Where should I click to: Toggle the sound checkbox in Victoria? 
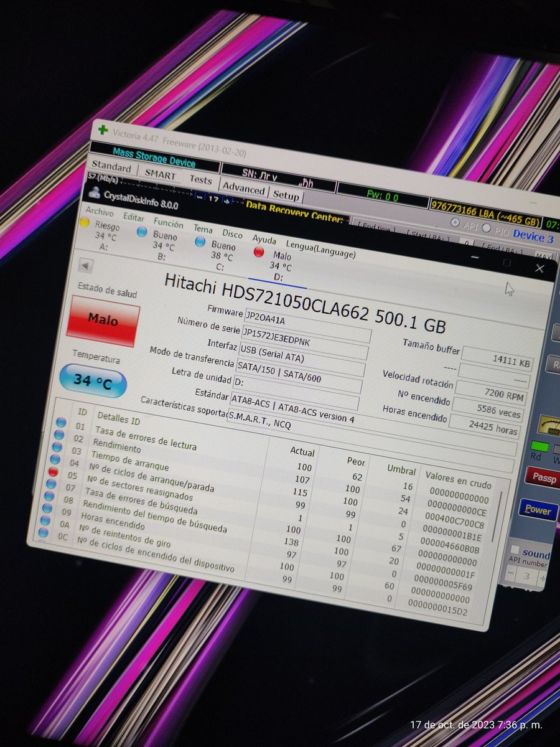pyautogui.click(x=515, y=550)
